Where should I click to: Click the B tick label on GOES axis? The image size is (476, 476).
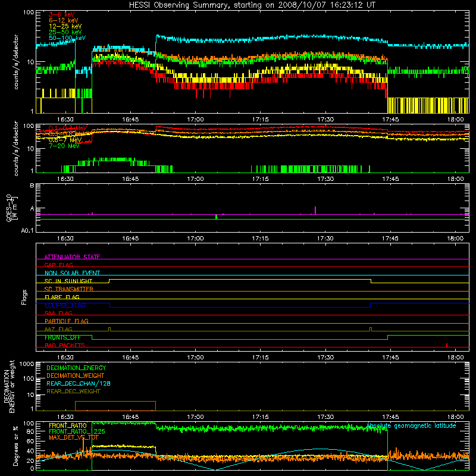[32, 185]
